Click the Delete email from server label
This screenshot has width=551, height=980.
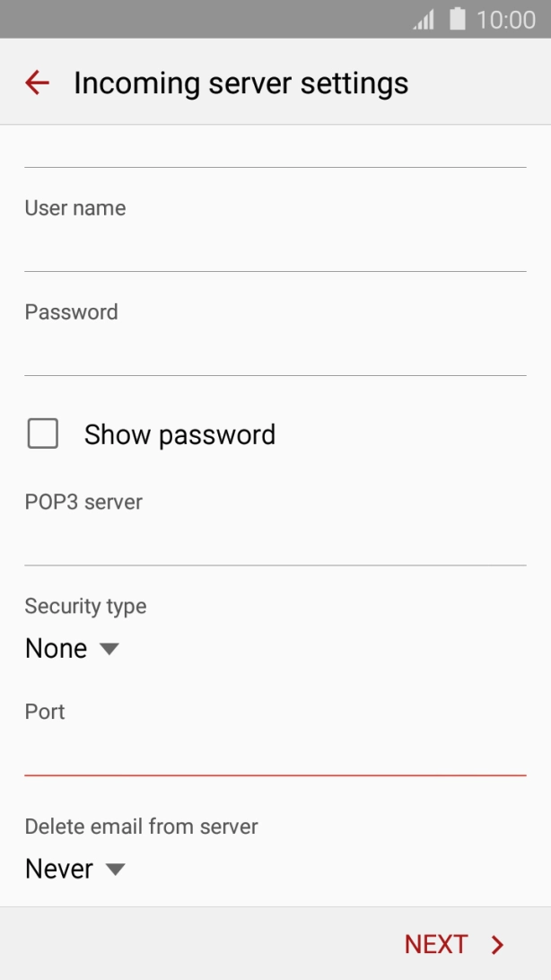pos(140,827)
